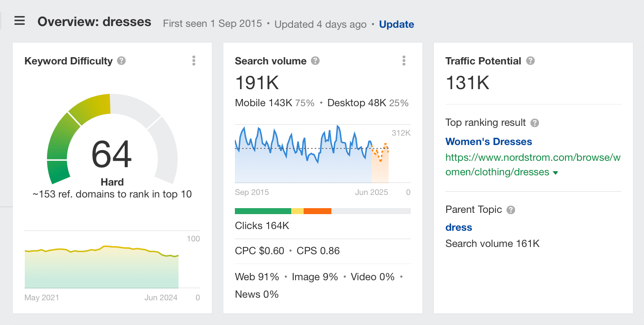Click the Keyword Difficulty help icon

[x=121, y=61]
